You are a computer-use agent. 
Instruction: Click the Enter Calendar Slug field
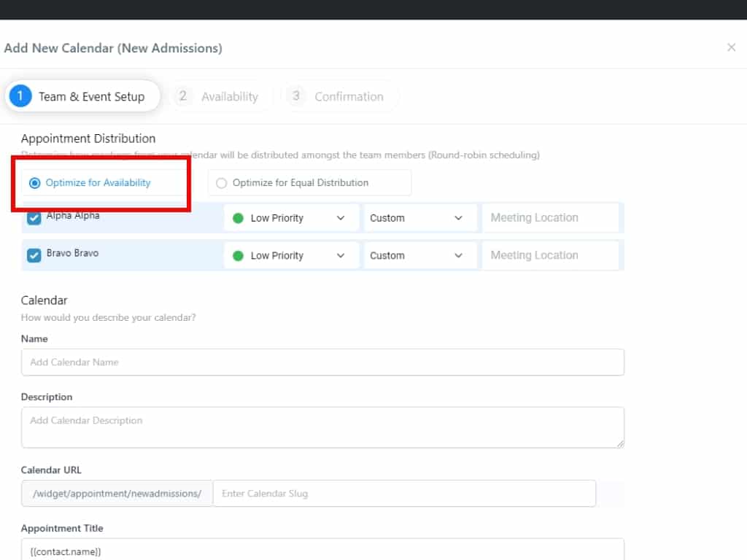[404, 494]
